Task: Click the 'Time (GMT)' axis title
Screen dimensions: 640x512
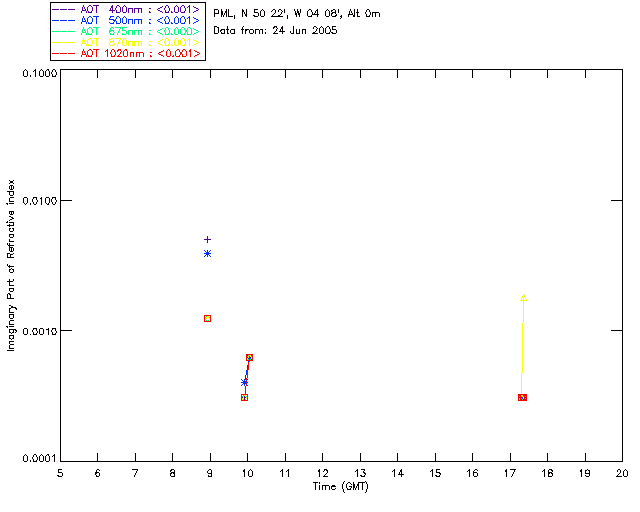Action: coord(341,487)
